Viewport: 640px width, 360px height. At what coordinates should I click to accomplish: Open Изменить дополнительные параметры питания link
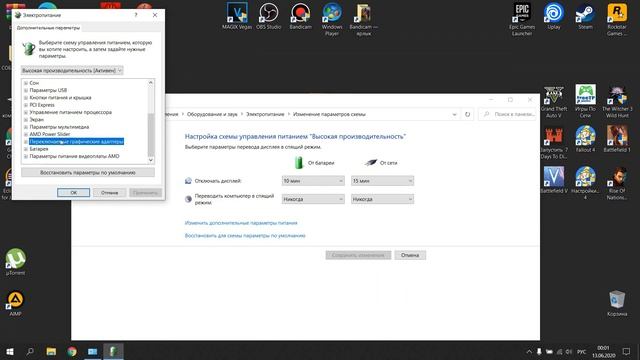[241, 223]
